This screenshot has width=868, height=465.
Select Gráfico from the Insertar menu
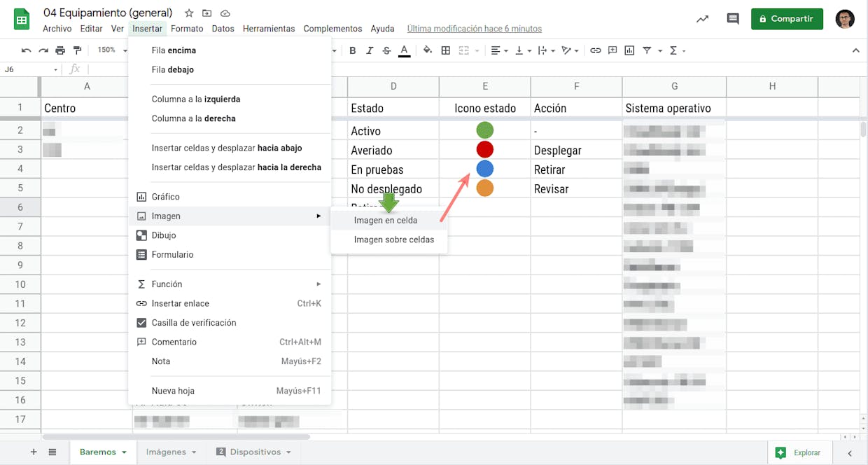(230, 197)
